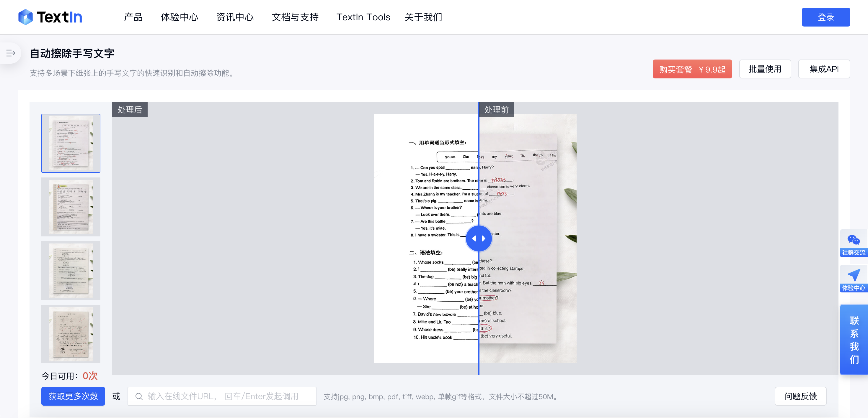Open the 资讯中心 menu item
The image size is (868, 418).
[x=235, y=17]
